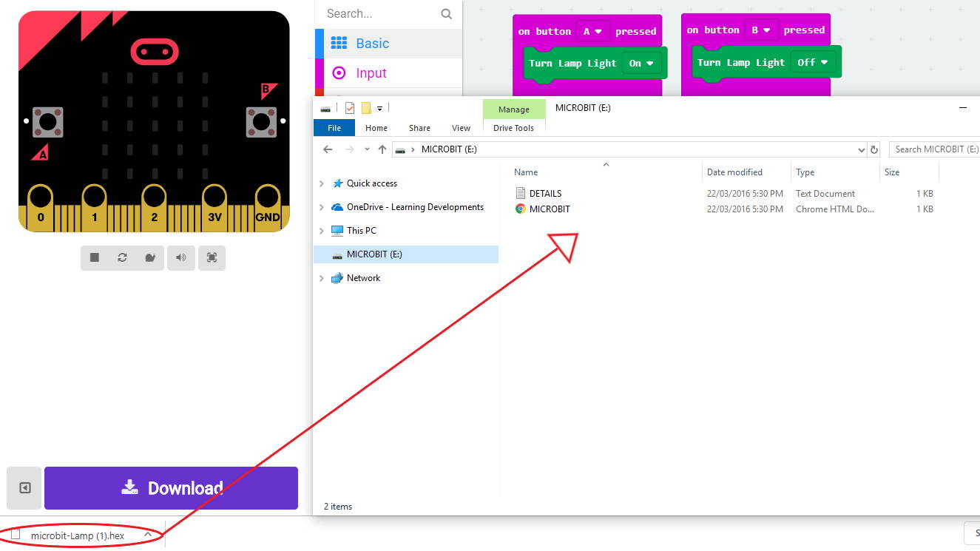Collapse the simulator side panel
980x551 pixels.
pos(25,488)
